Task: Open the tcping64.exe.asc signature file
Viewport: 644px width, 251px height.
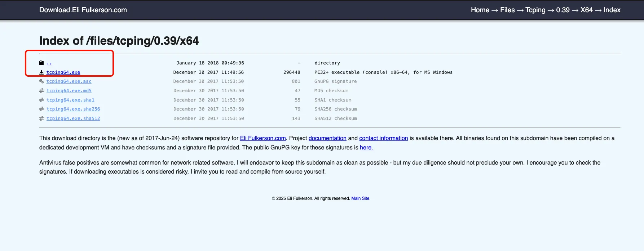Action: click(x=69, y=81)
